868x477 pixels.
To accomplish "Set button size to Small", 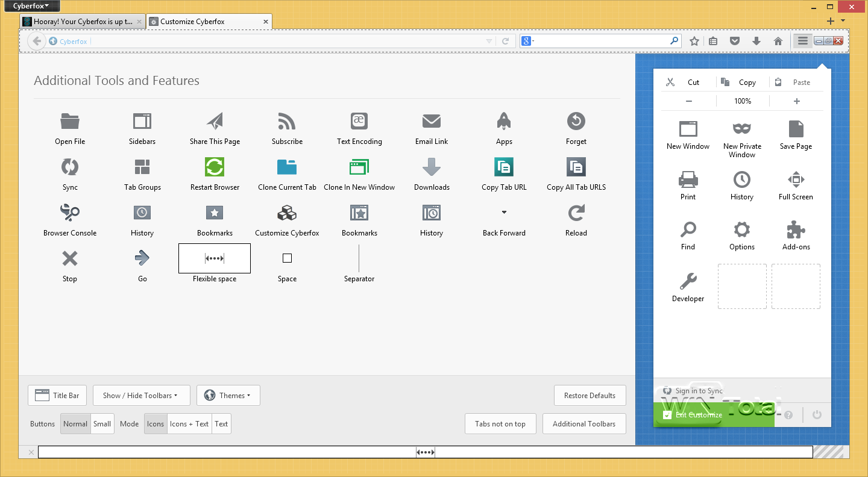I will (x=102, y=424).
